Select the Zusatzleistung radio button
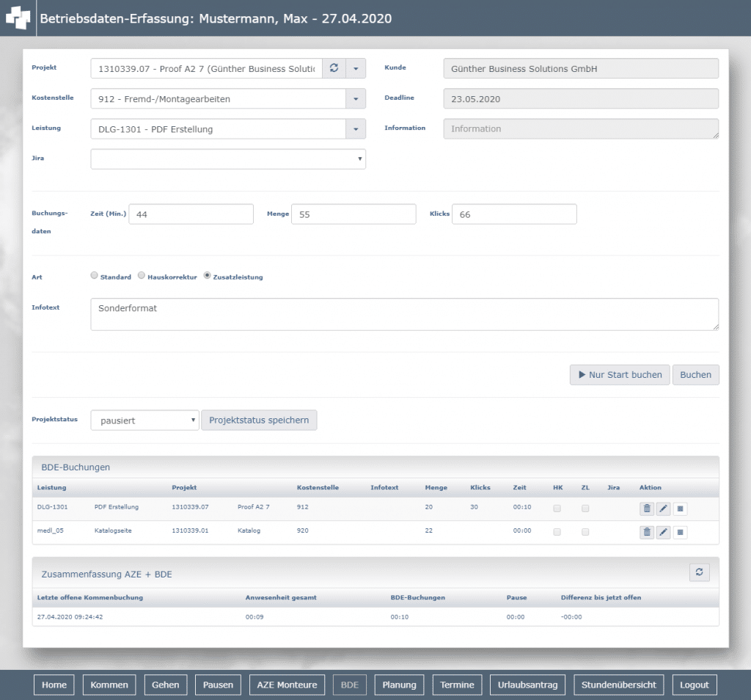 pos(207,275)
